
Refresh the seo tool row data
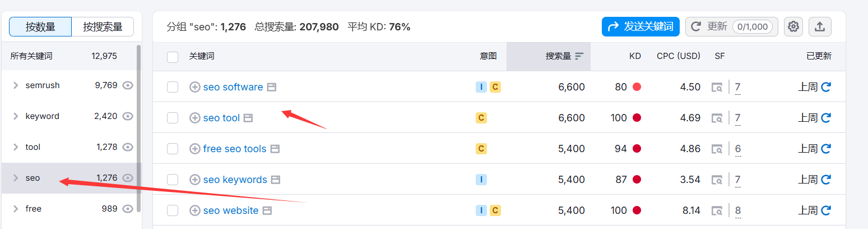point(825,118)
